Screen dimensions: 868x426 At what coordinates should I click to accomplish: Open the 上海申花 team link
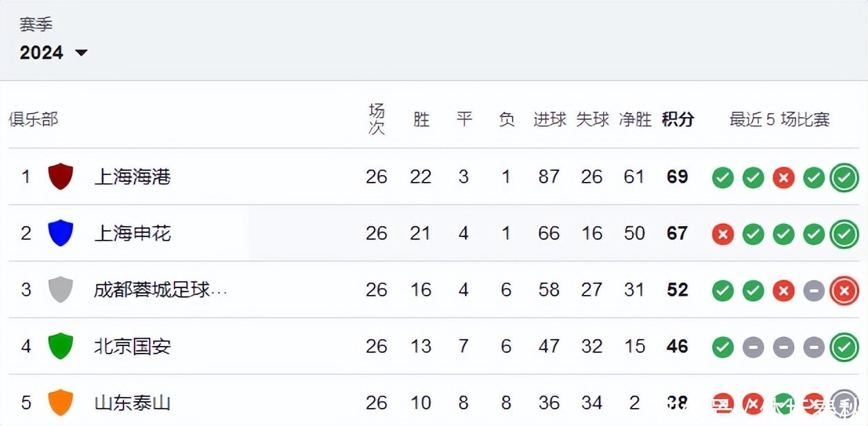[132, 234]
